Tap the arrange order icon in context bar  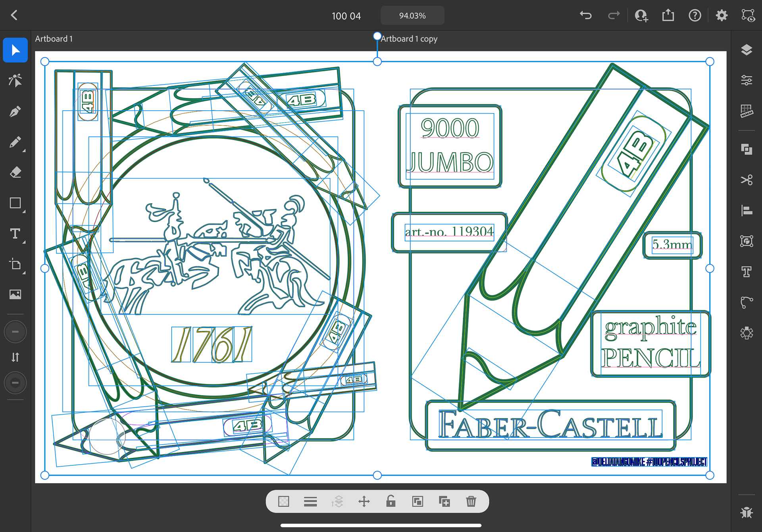point(337,501)
